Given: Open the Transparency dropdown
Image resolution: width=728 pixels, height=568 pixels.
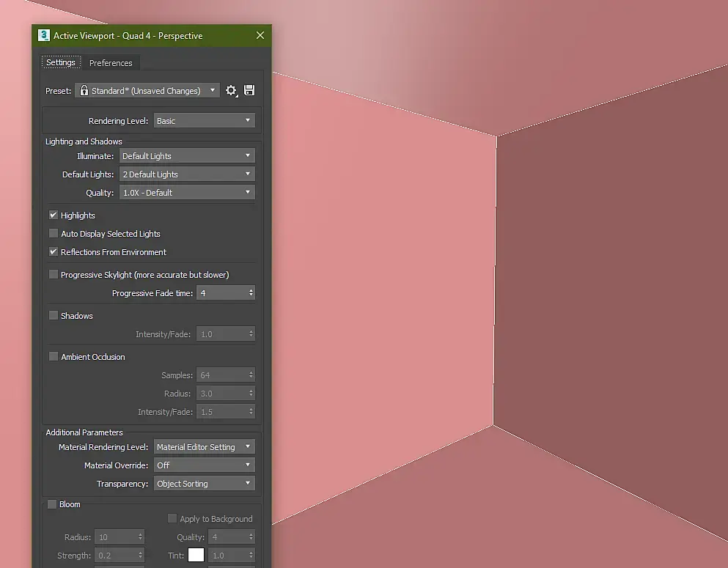Looking at the screenshot, I should (205, 484).
